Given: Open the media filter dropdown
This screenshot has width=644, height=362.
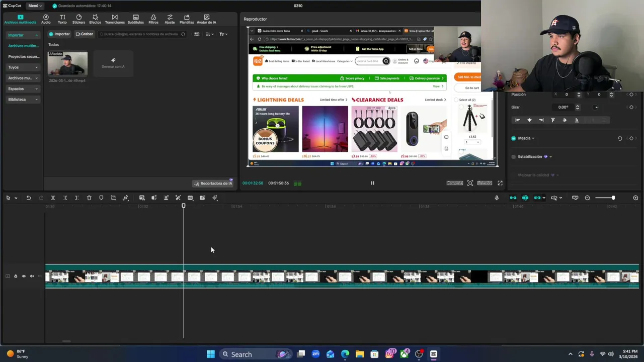Looking at the screenshot, I should coord(223,34).
